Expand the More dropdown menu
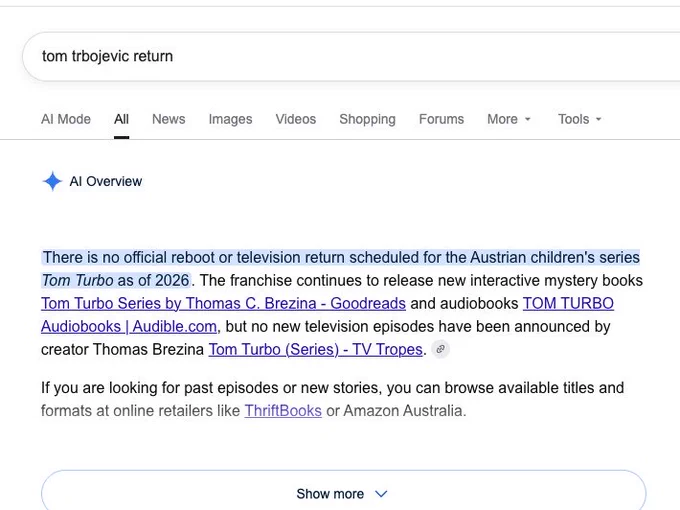 509,119
